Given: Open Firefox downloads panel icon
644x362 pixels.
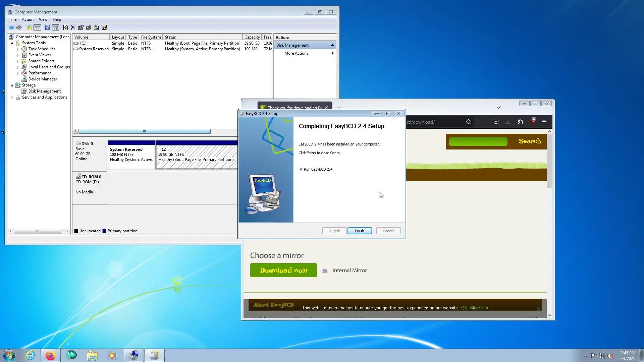Looking at the screenshot, I should point(508,122).
